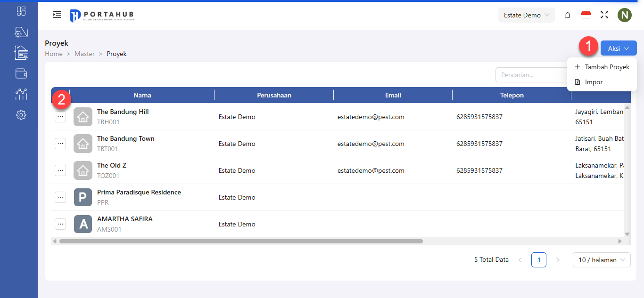Click page number 1 in pagination
This screenshot has height=298, width=644.
(x=539, y=260)
